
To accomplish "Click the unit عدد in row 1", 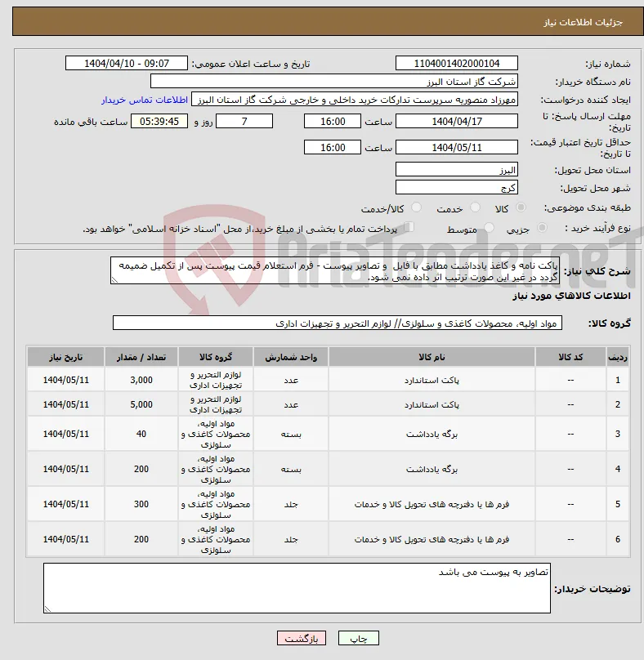I will pyautogui.click(x=291, y=380).
